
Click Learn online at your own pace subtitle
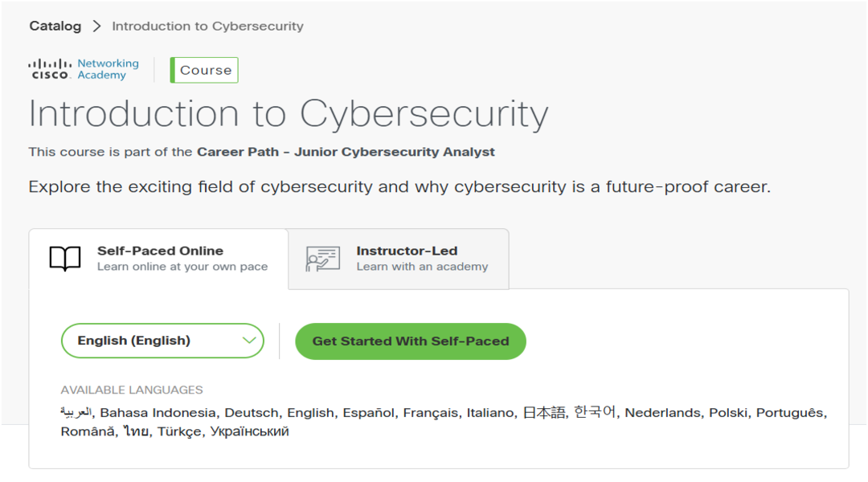(182, 267)
